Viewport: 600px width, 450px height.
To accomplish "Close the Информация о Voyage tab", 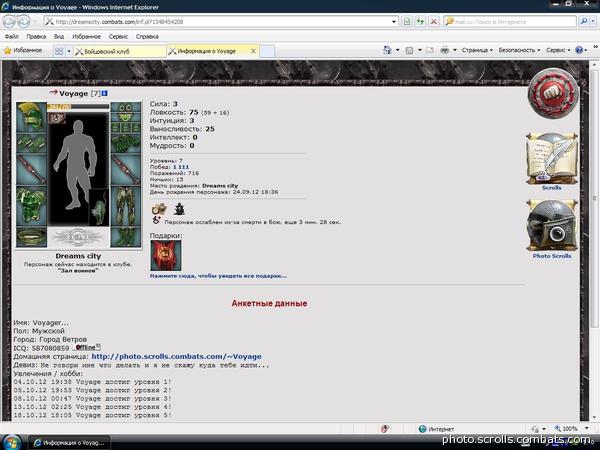I will pyautogui.click(x=253, y=51).
